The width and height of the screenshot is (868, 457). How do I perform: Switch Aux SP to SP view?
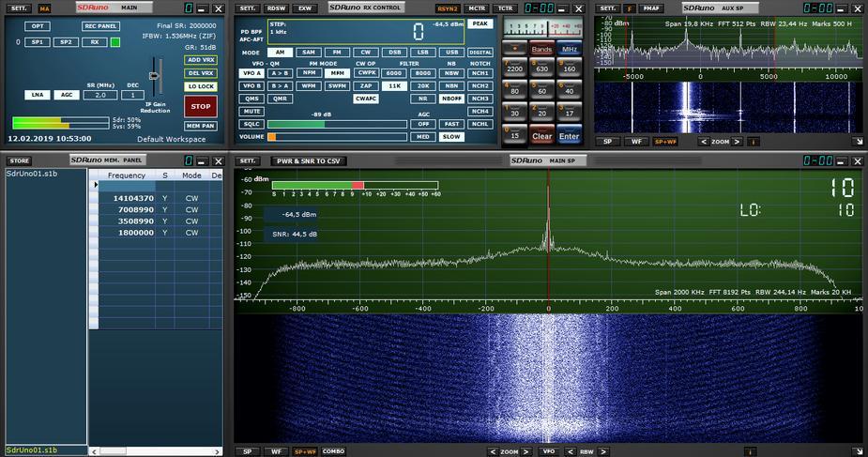point(607,142)
